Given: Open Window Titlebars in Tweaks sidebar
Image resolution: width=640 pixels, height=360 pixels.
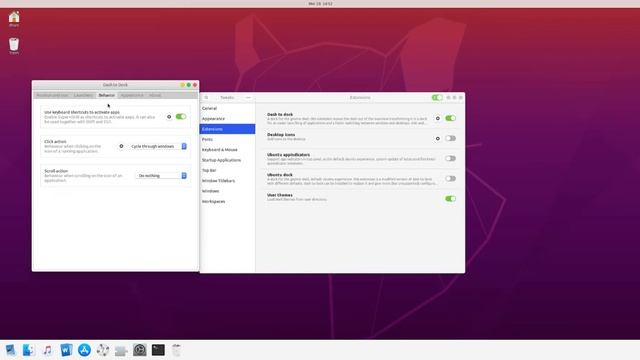Looking at the screenshot, I should (227, 180).
